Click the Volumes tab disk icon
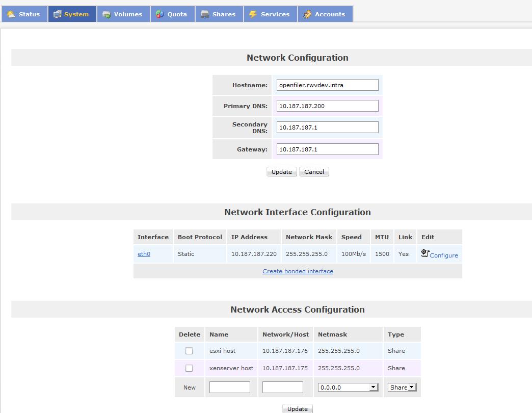Image resolution: width=532 pixels, height=413 pixels. coord(107,14)
